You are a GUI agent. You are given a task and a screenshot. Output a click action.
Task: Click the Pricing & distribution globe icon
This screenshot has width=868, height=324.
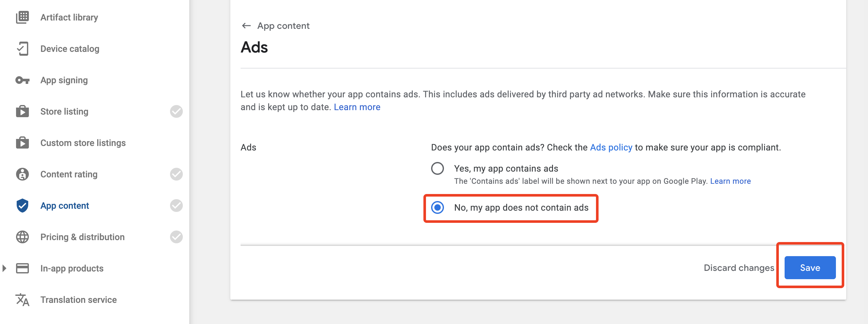click(22, 237)
